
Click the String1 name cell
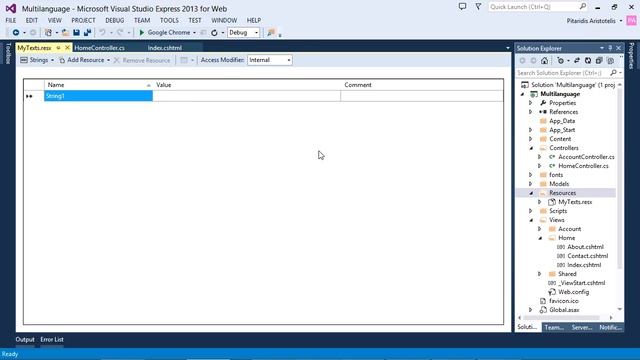pos(98,96)
